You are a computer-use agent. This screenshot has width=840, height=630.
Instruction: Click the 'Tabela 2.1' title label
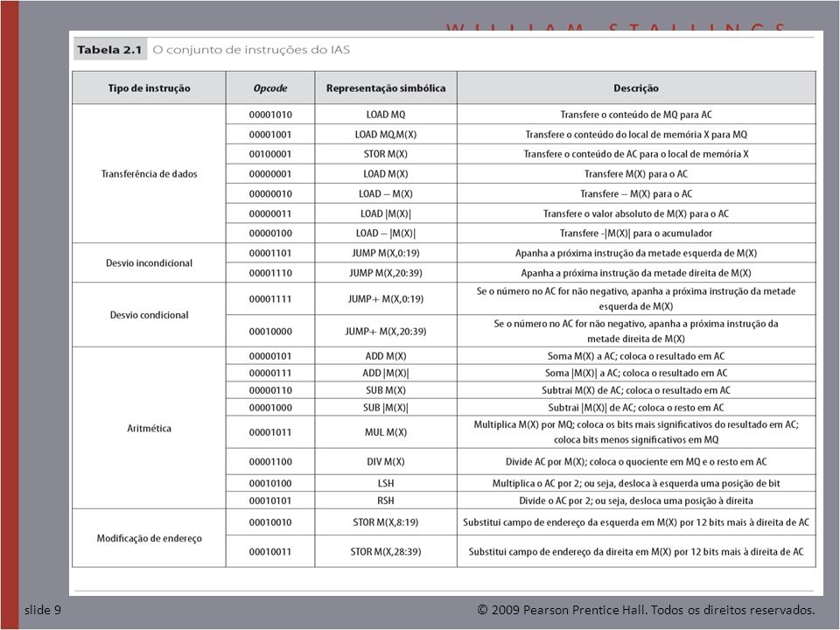[110, 50]
